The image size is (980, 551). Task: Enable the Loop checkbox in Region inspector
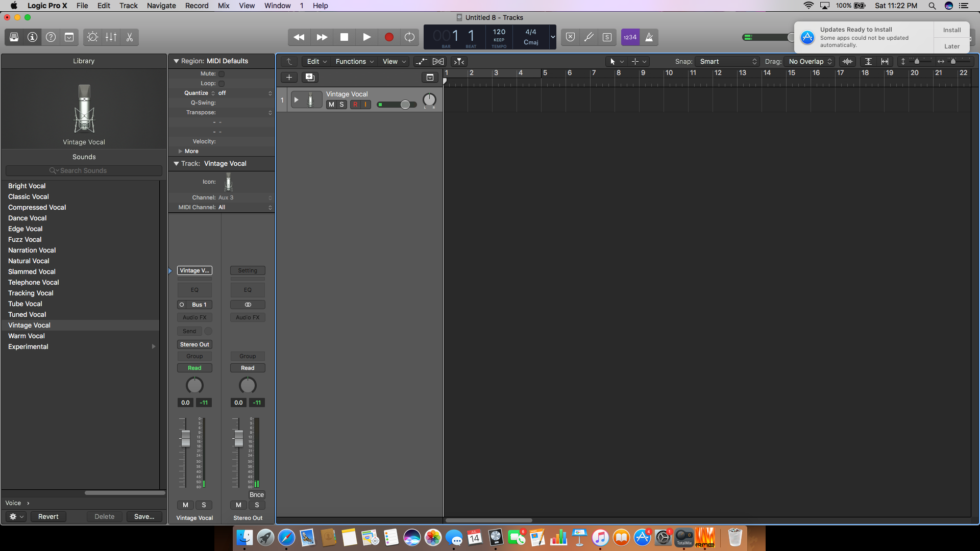[x=222, y=84]
